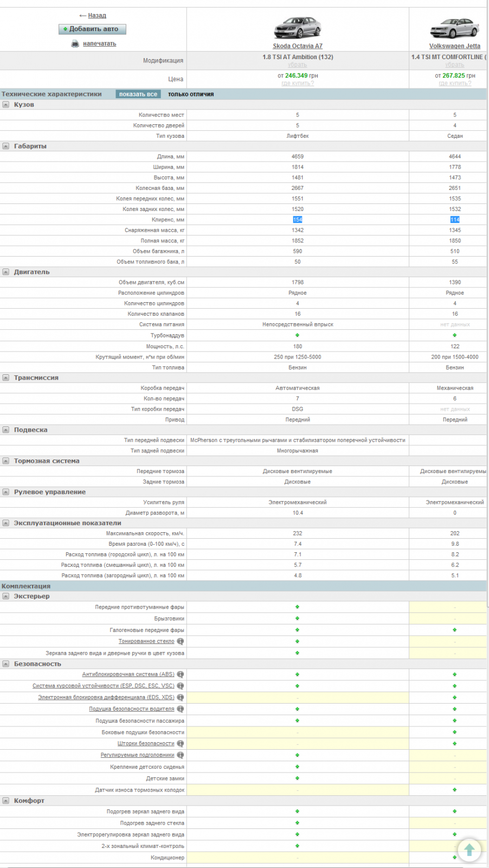Screen dimensions: 489x868
Task: Click the Автоматическая gearbox cell
Action: [298, 388]
